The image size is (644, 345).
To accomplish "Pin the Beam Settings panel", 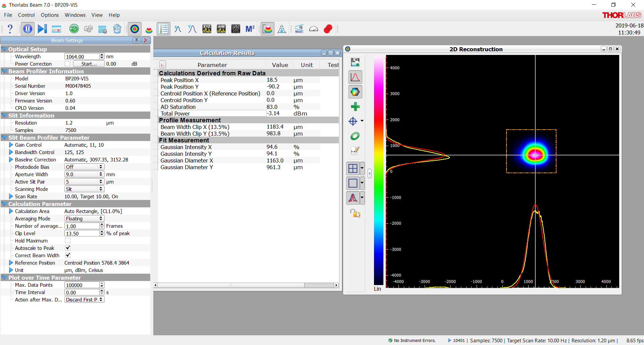I will tap(137, 40).
